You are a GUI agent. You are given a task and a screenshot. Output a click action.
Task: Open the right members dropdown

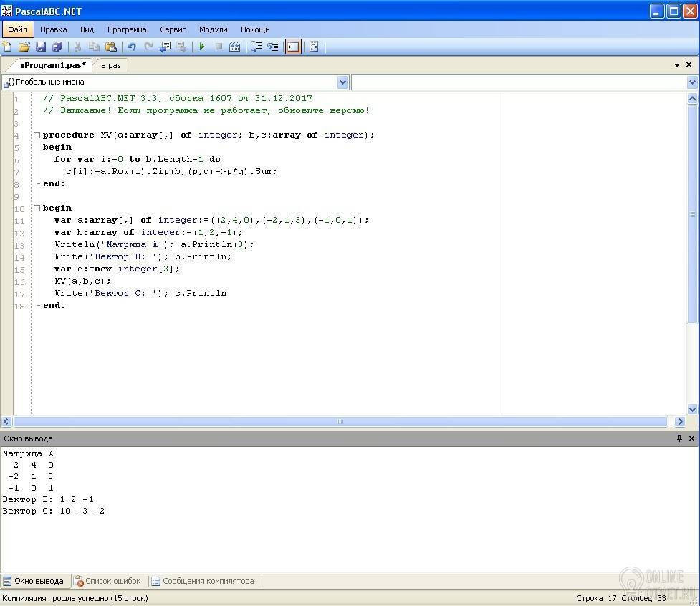click(x=692, y=82)
